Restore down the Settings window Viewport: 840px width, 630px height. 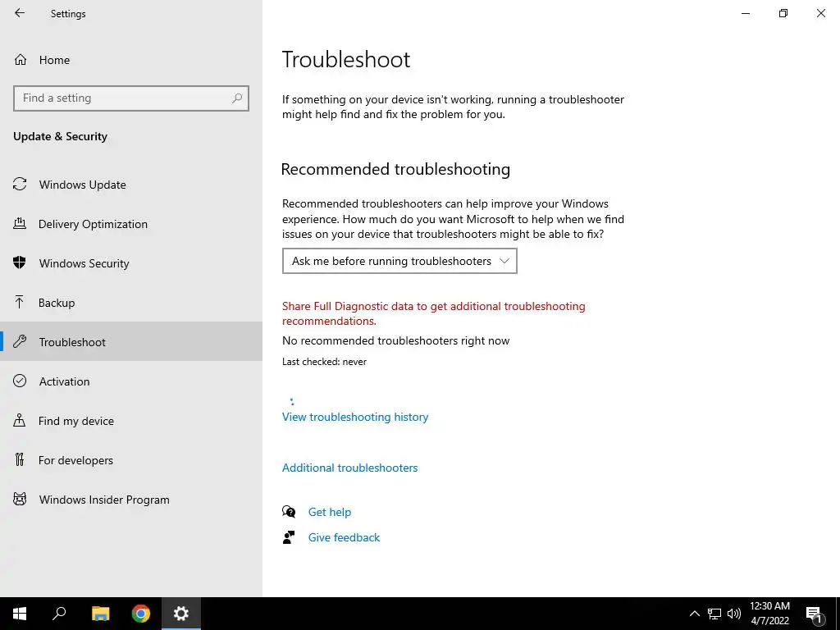[783, 13]
